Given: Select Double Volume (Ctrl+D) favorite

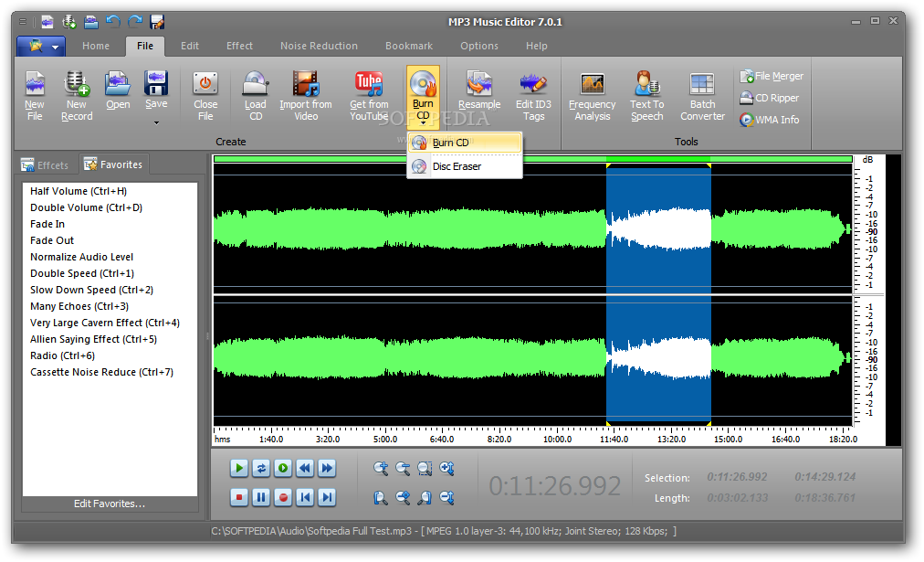Looking at the screenshot, I should [x=86, y=207].
